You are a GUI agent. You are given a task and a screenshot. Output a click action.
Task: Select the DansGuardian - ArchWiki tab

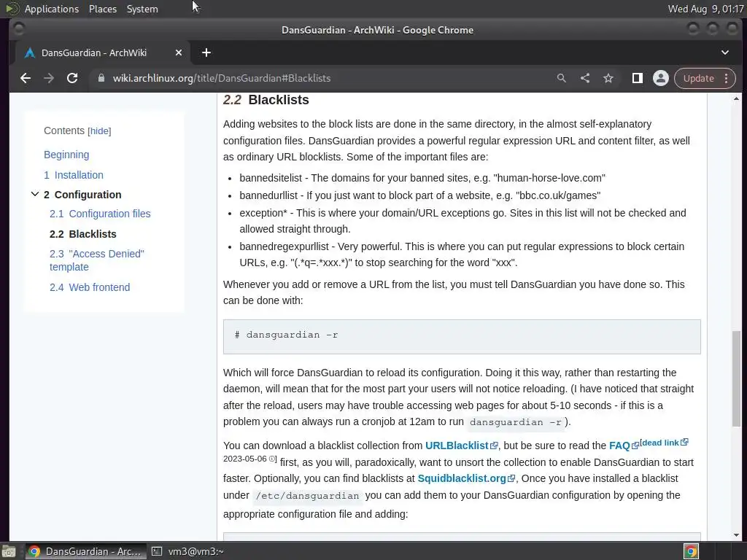[x=102, y=52]
